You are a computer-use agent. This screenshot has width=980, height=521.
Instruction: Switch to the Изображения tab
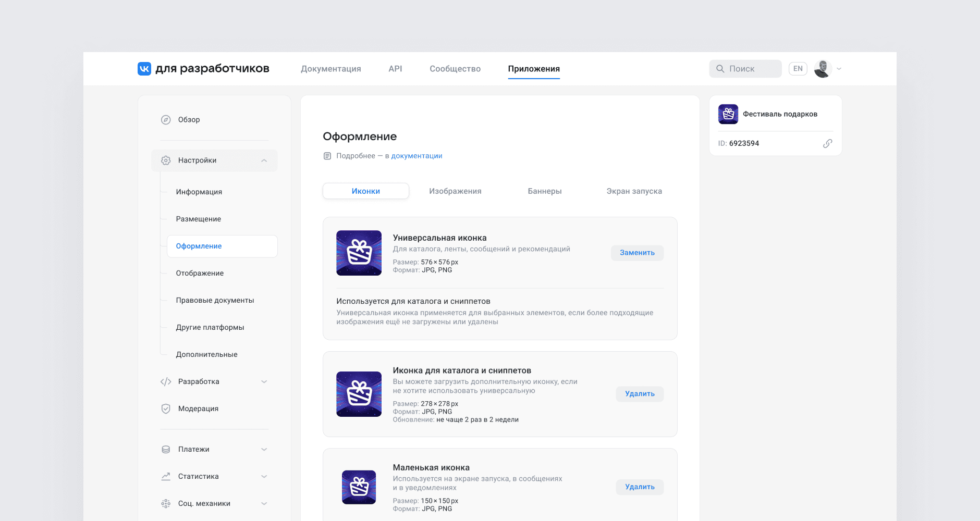(455, 191)
